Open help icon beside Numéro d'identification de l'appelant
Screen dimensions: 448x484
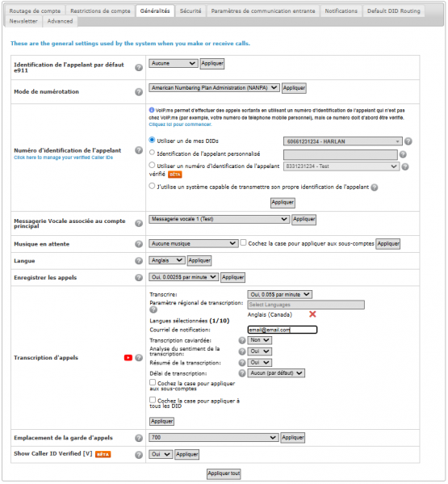click(139, 150)
